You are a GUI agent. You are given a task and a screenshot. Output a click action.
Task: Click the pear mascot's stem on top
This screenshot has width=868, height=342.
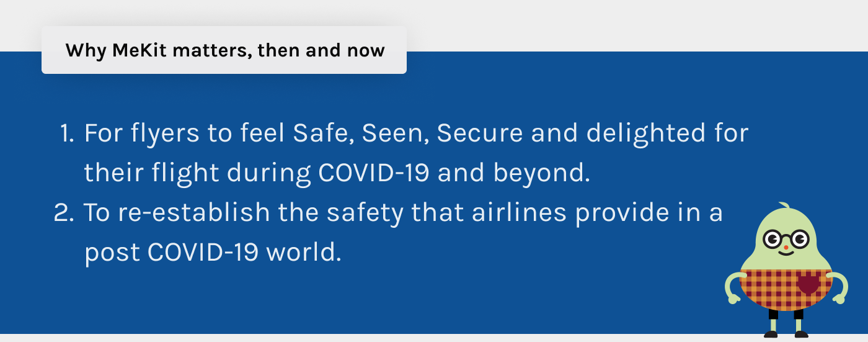coord(785,207)
